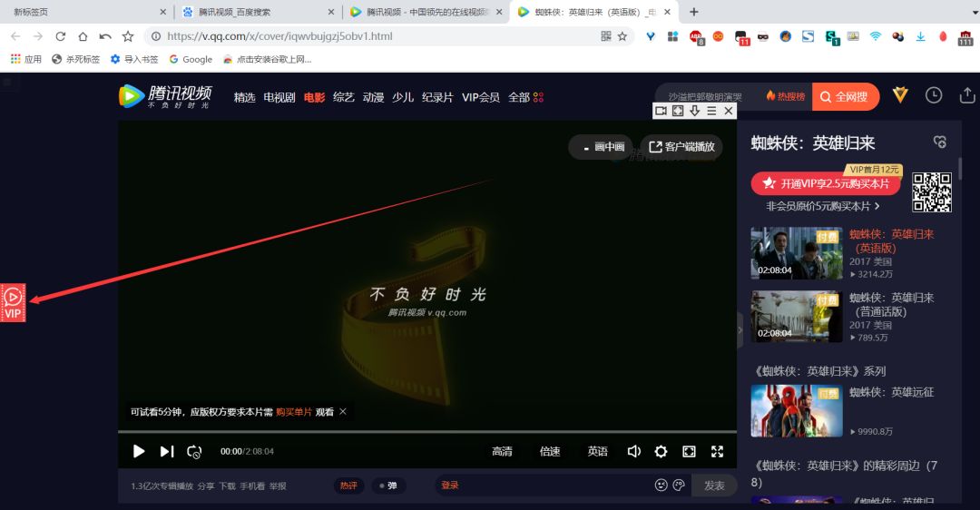
Task: Click the 全网搜 search button
Action: point(845,97)
